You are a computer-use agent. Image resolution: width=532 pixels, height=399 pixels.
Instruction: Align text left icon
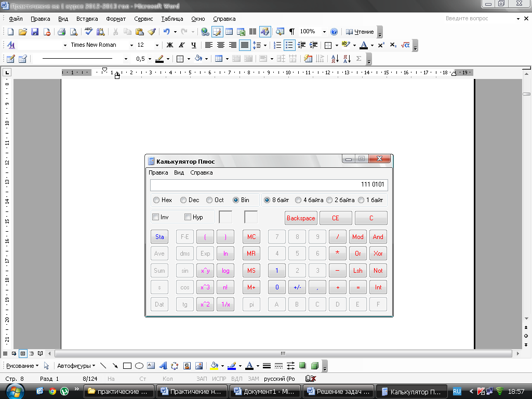[209, 45]
